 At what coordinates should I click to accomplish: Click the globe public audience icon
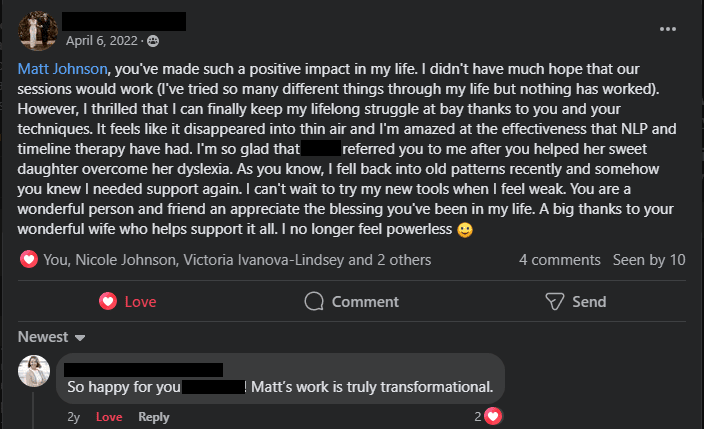[153, 41]
